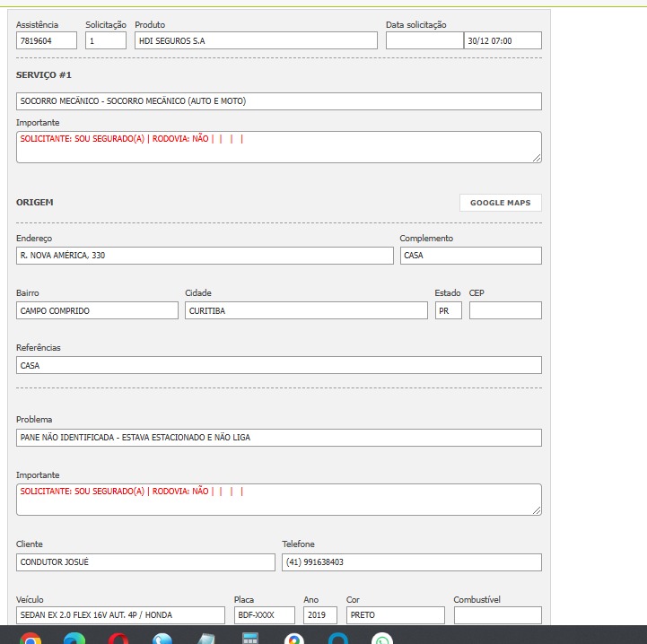Image resolution: width=647 pixels, height=644 pixels.
Task: Click the Referências field
Action: click(x=279, y=365)
